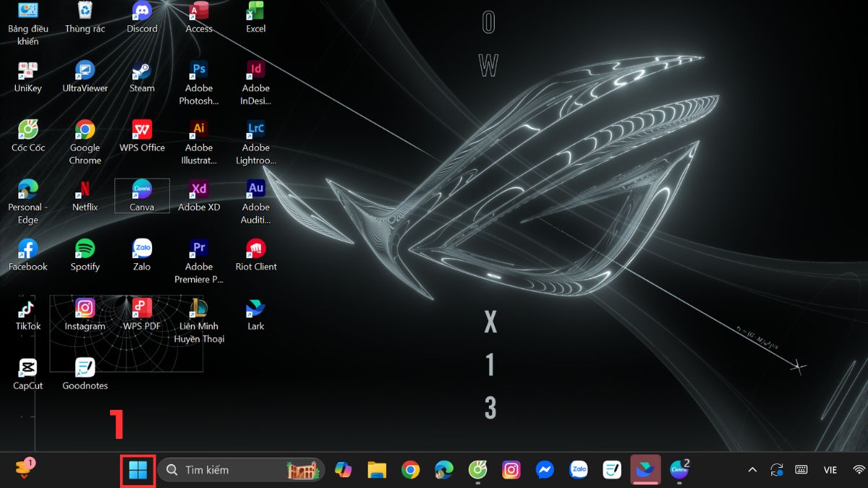Image resolution: width=868 pixels, height=488 pixels.
Task: Launch Steam
Action: 142,76
